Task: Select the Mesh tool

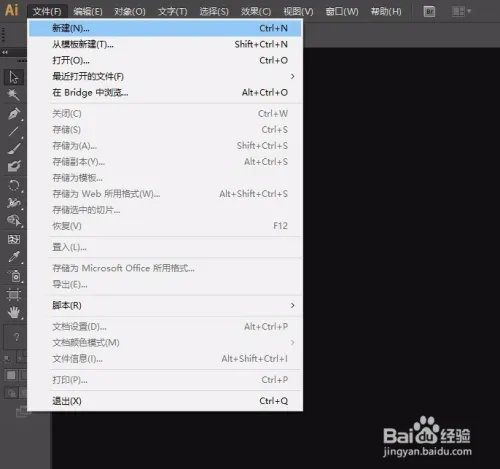Action: pos(14,239)
